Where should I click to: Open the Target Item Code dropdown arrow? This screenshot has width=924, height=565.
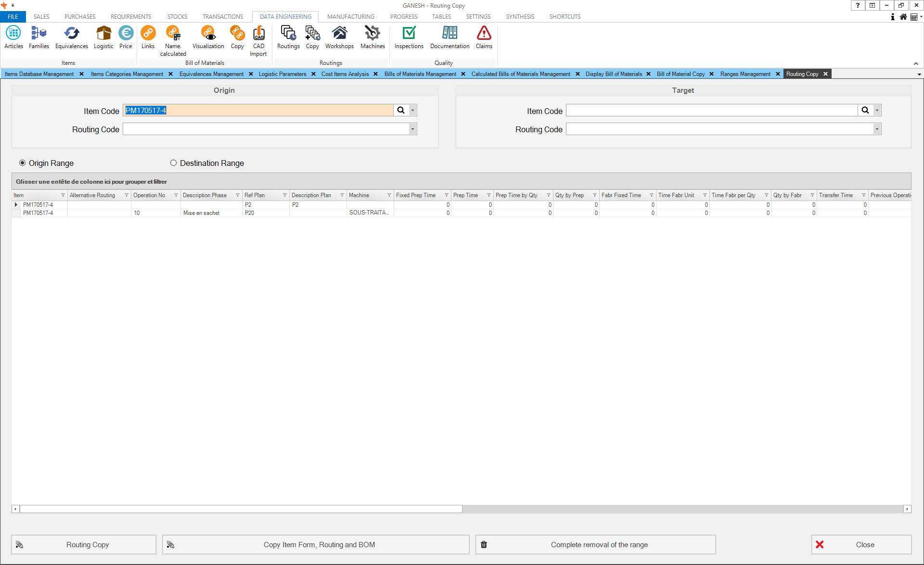click(877, 110)
